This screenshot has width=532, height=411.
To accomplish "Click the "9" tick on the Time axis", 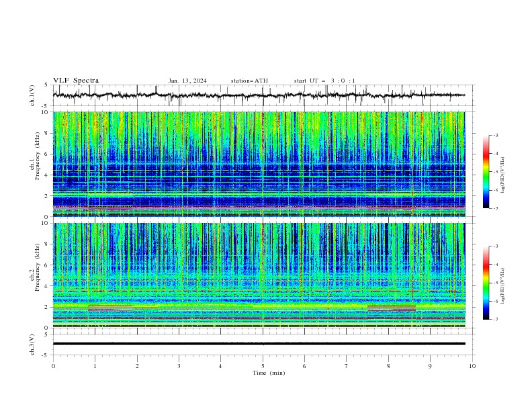I will [x=430, y=366].
